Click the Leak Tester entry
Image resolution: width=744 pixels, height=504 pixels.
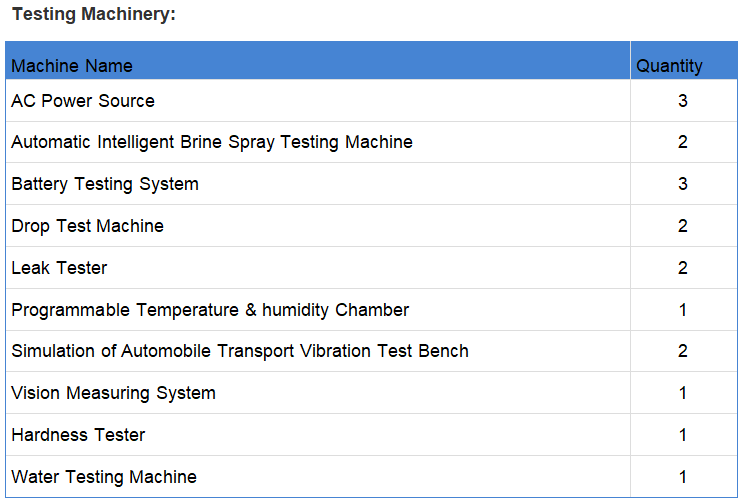point(59,268)
